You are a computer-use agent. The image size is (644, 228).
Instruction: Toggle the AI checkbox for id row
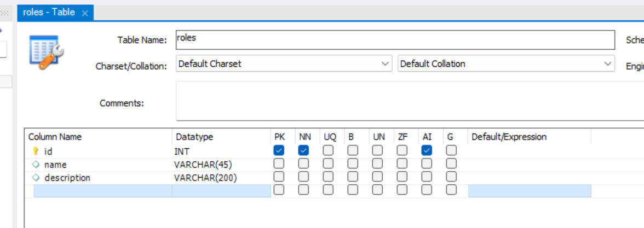(427, 150)
